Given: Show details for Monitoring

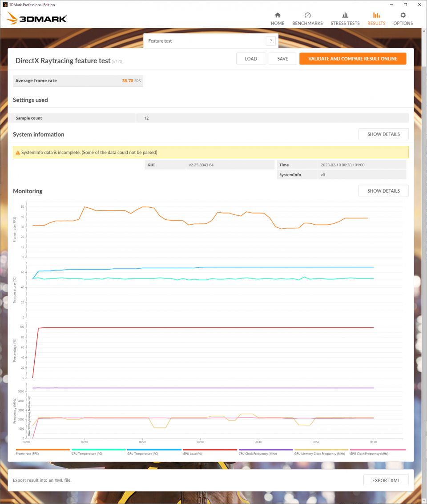Looking at the screenshot, I should 383,191.
